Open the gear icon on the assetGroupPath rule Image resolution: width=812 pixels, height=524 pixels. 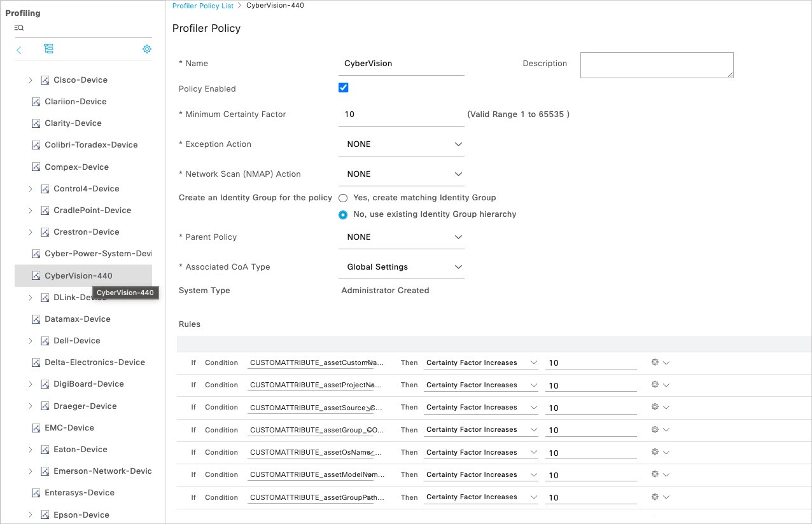(x=655, y=497)
